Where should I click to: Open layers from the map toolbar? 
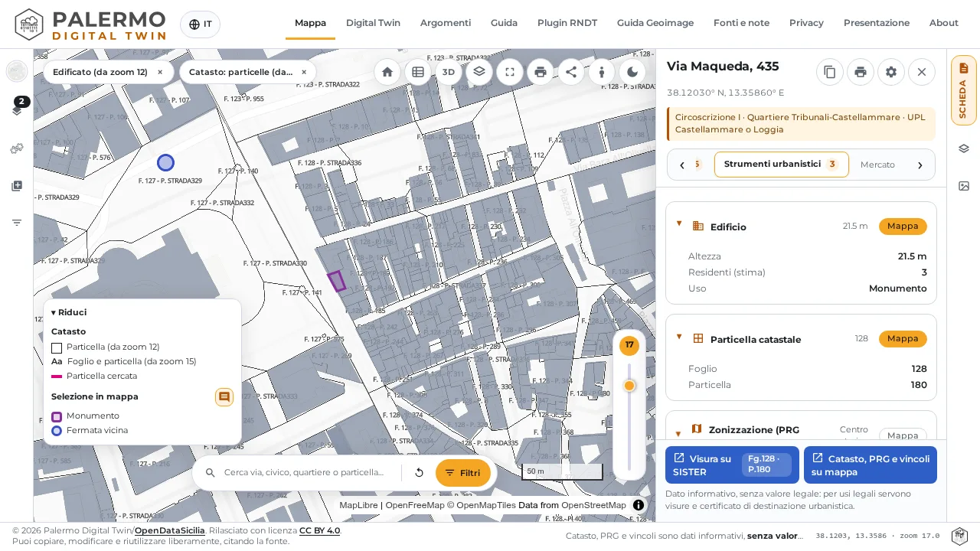pyautogui.click(x=479, y=72)
